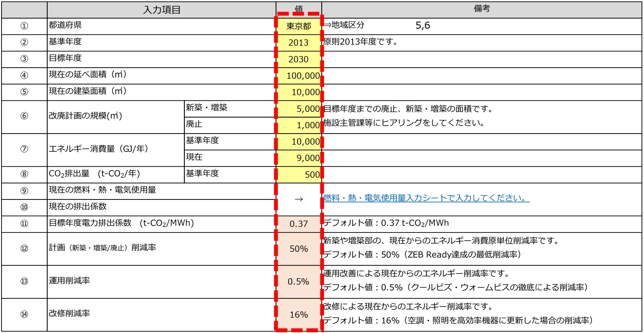Click the クールビズ・ウォームビズ default note
Viewport: 644px width, 333px height.
tap(456, 287)
